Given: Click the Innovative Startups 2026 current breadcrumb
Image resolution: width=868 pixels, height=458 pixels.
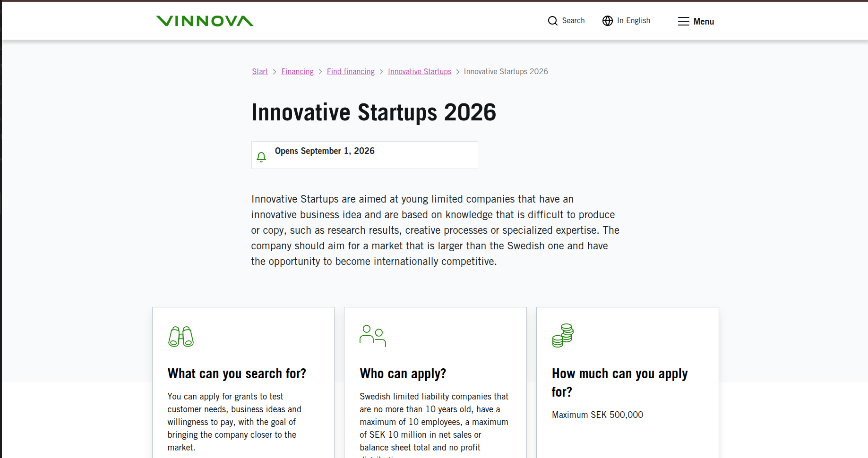Looking at the screenshot, I should 506,71.
